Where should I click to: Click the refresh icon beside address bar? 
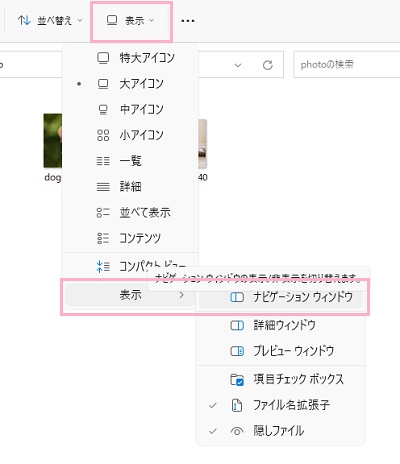pyautogui.click(x=268, y=65)
